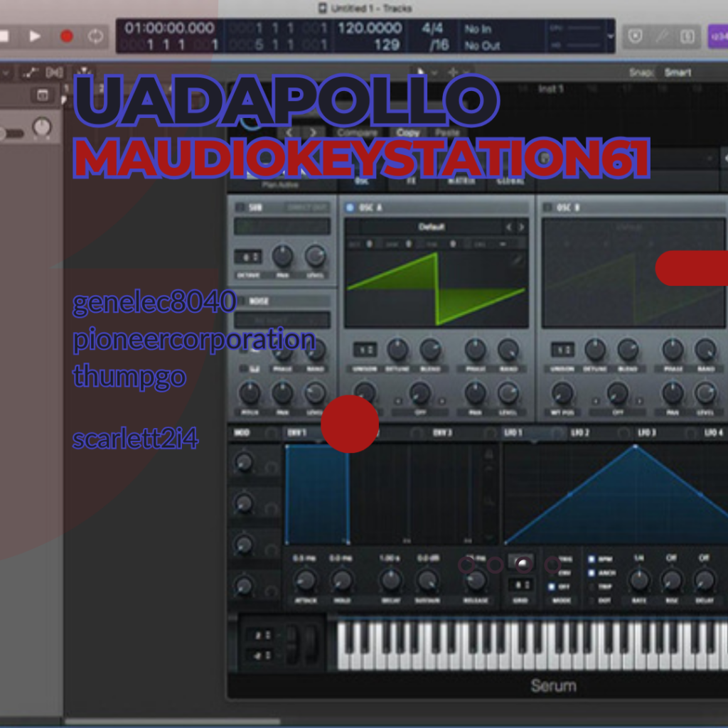Toggle the Cycle loop button

pos(95,36)
